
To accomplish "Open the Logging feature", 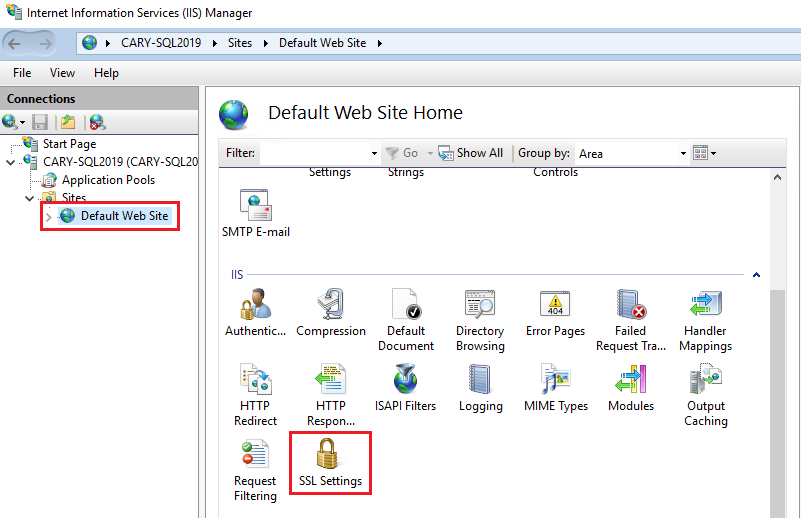I will coord(480,387).
